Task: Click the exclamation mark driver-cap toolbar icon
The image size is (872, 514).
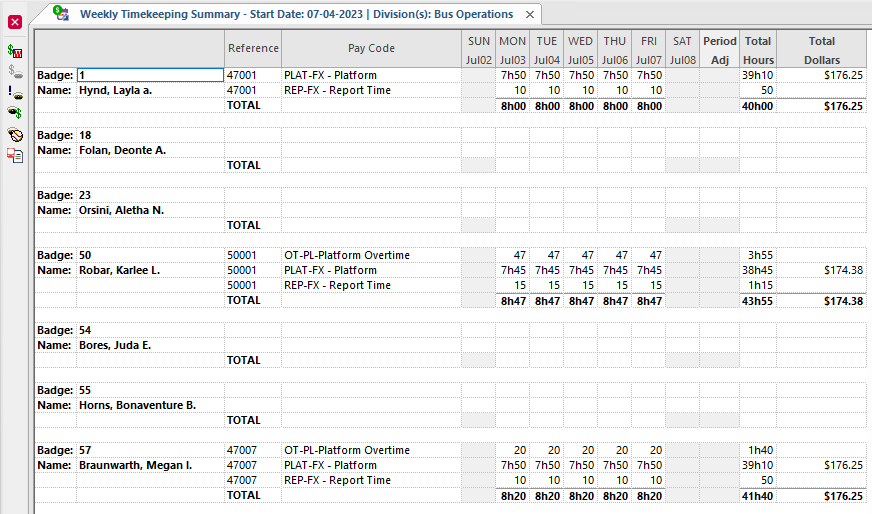Action: click(15, 92)
